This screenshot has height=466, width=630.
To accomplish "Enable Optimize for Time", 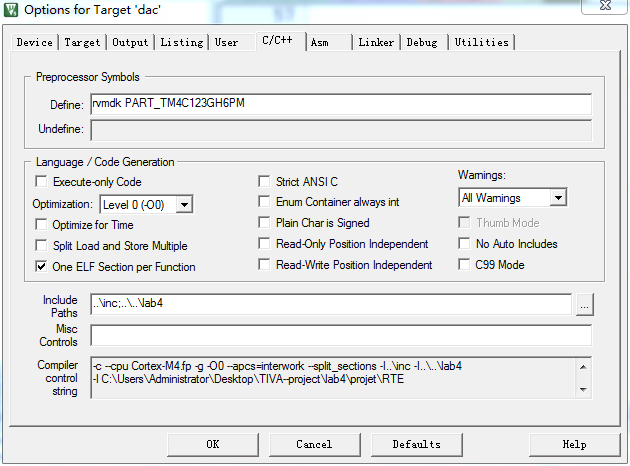I will click(41, 224).
